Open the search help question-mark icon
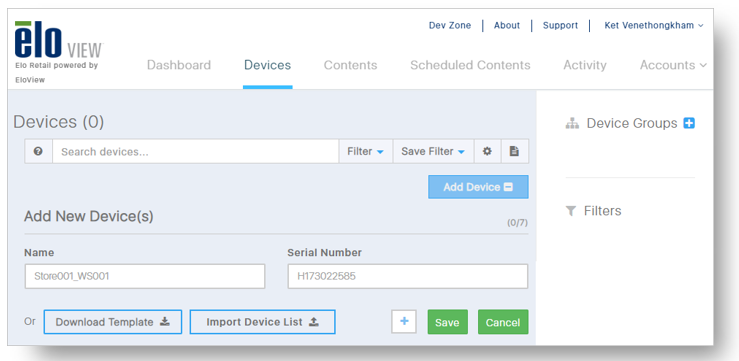739x361 pixels. click(39, 151)
